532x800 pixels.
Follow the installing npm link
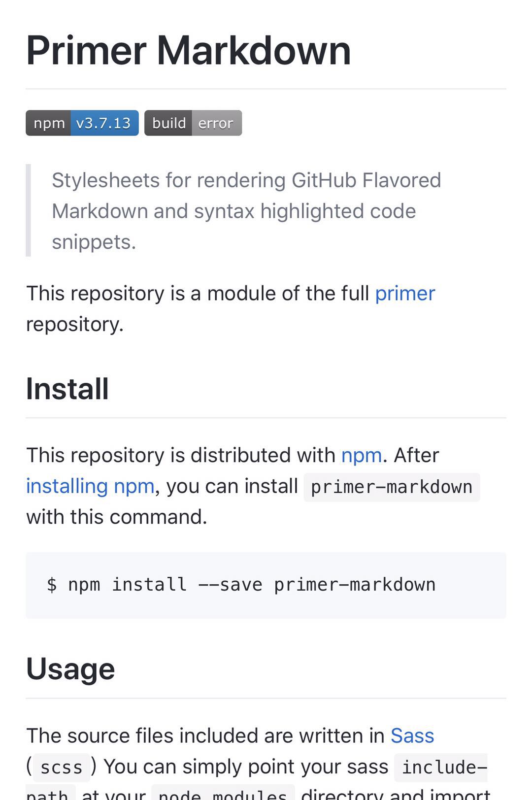(x=90, y=486)
